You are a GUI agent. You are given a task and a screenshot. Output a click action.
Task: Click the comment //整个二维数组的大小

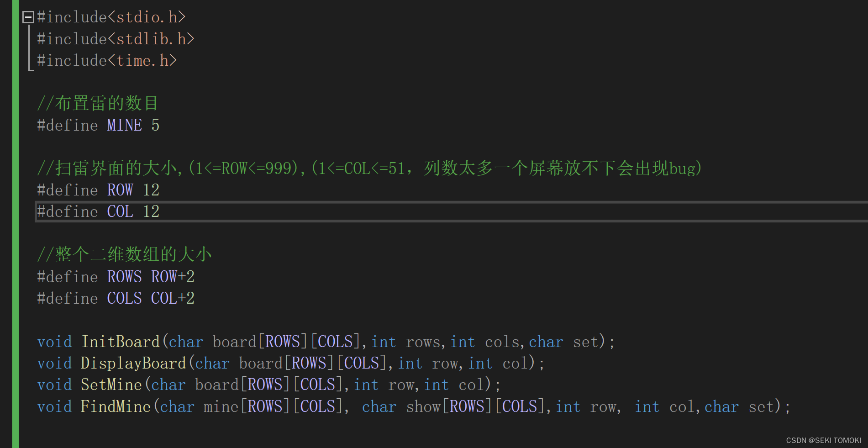point(124,254)
